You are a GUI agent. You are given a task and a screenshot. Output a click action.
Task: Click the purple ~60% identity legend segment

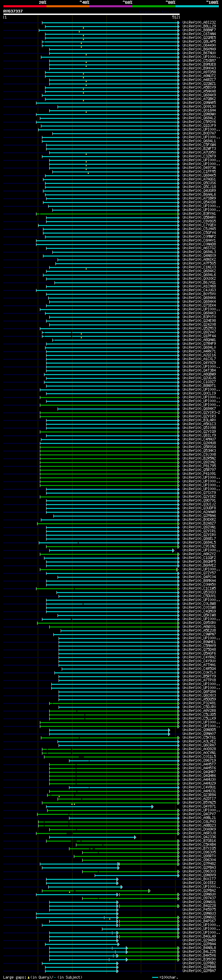(111, 7)
